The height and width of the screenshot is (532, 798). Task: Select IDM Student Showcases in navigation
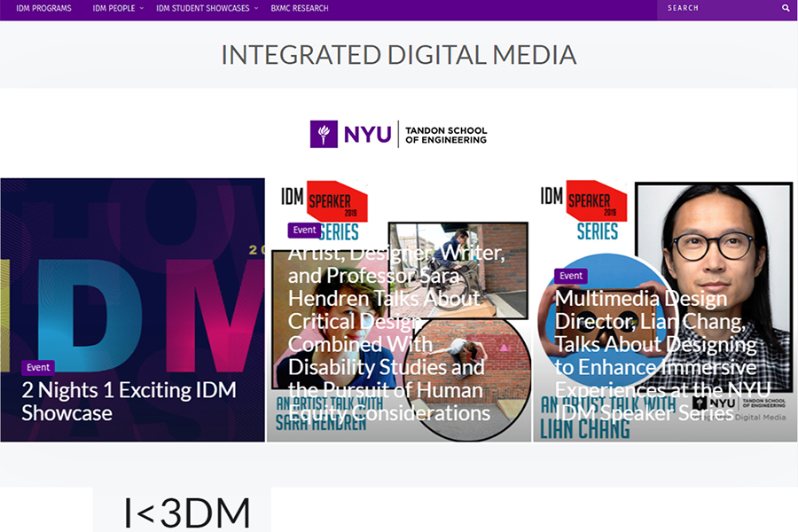pyautogui.click(x=202, y=8)
